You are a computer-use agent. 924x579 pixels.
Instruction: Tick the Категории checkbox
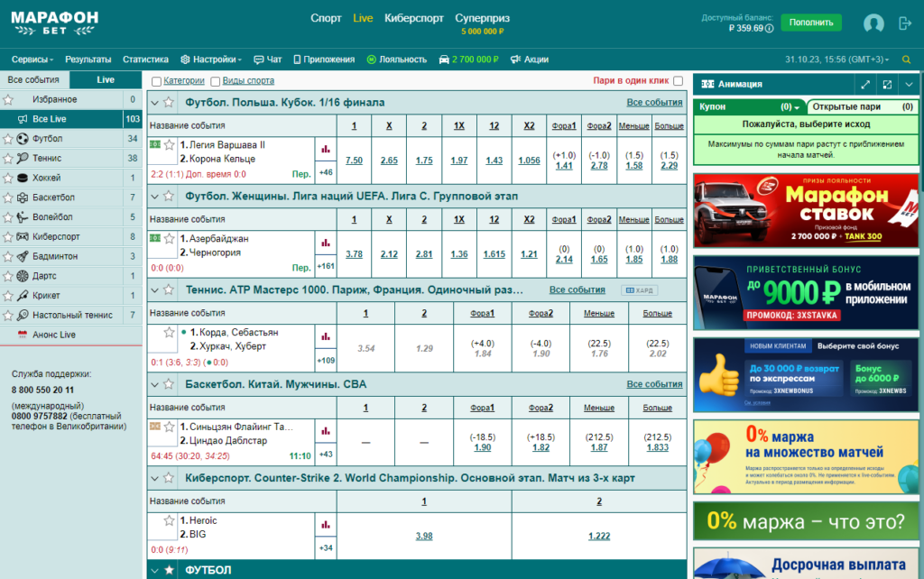click(156, 81)
